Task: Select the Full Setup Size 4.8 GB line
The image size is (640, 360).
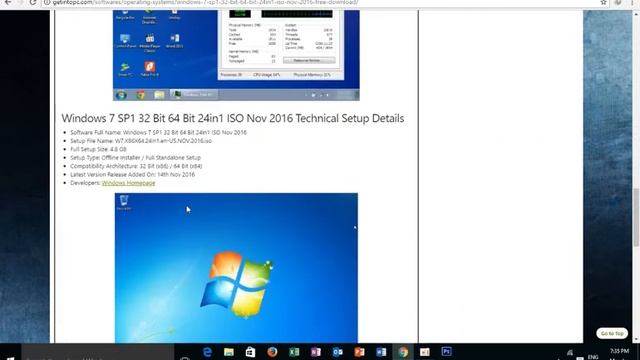Action: pyautogui.click(x=98, y=149)
